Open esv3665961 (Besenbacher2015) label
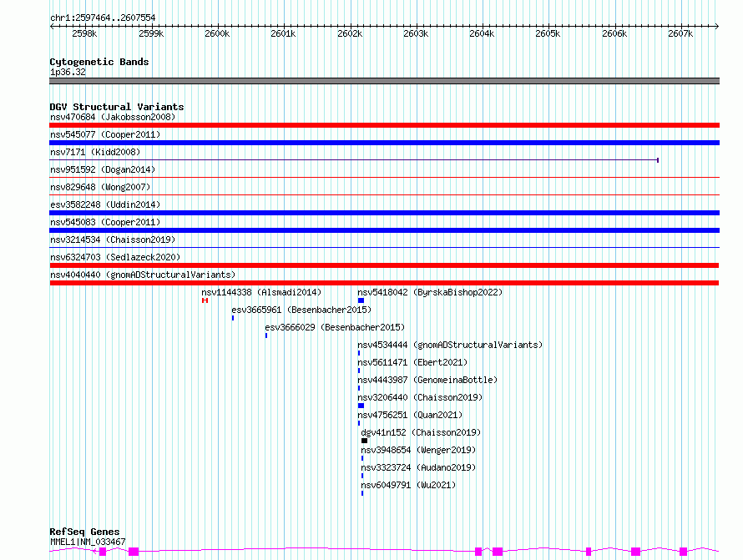This screenshot has height=560, width=743. 301,310
